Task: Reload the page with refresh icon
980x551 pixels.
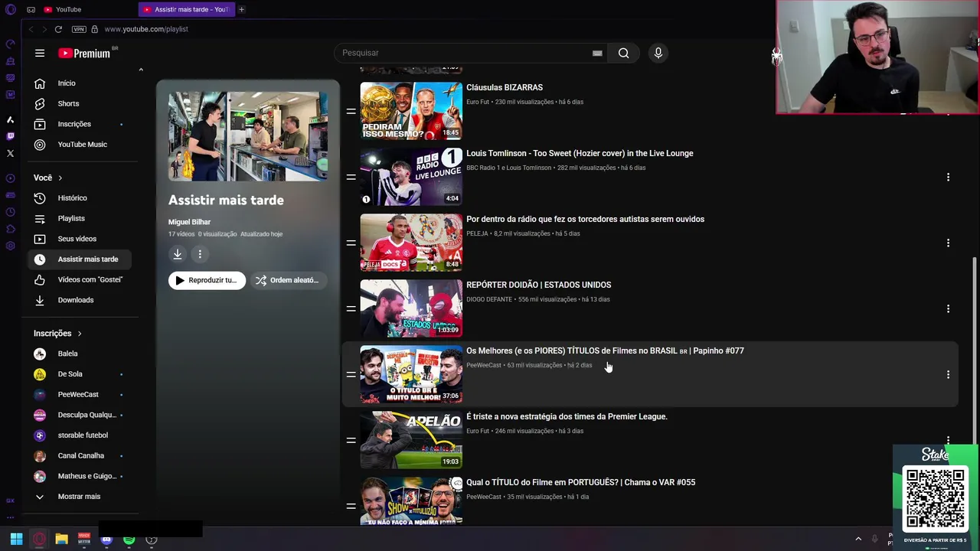Action: point(58,29)
